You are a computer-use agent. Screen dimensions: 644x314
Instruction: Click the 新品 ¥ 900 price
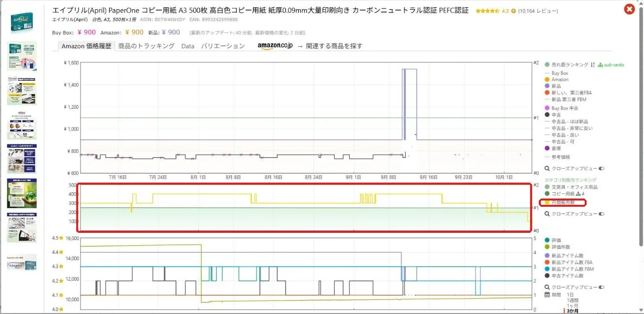tap(171, 32)
